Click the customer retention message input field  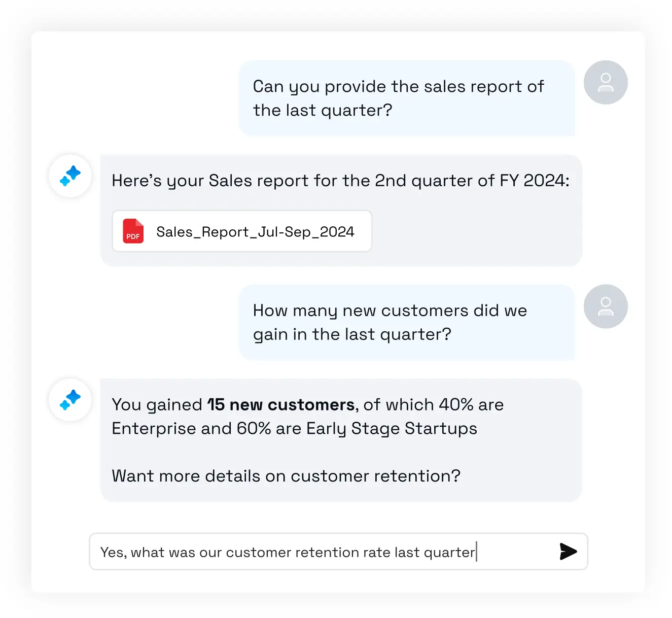[338, 552]
